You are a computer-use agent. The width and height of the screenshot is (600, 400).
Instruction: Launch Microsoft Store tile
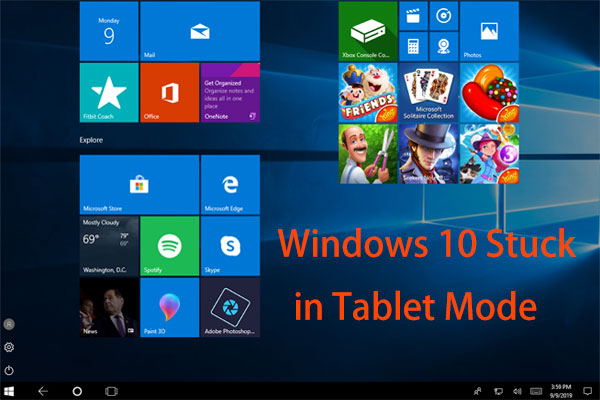(139, 184)
